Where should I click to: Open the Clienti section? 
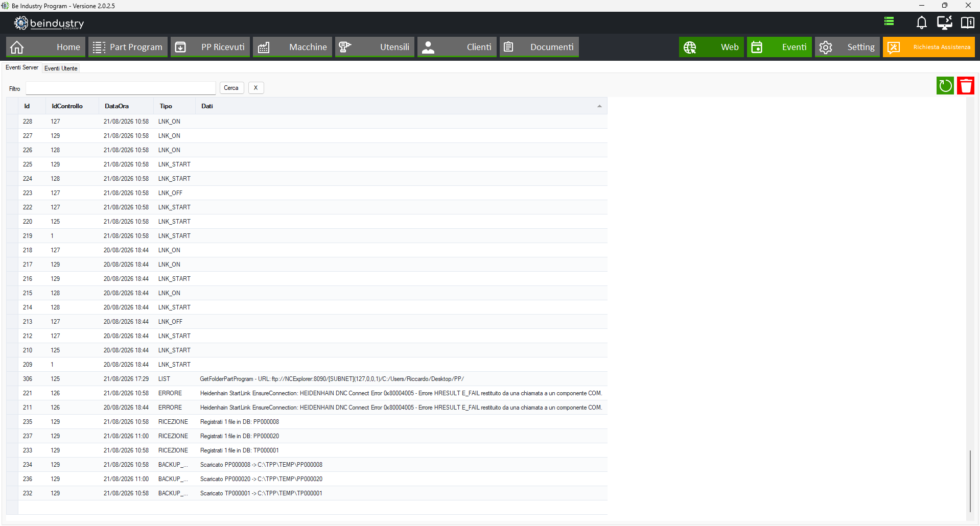(457, 47)
